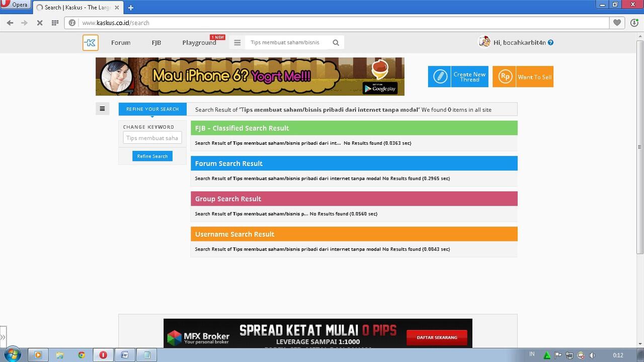This screenshot has width=644, height=362.
Task: Open a new browser tab
Action: 131,8
